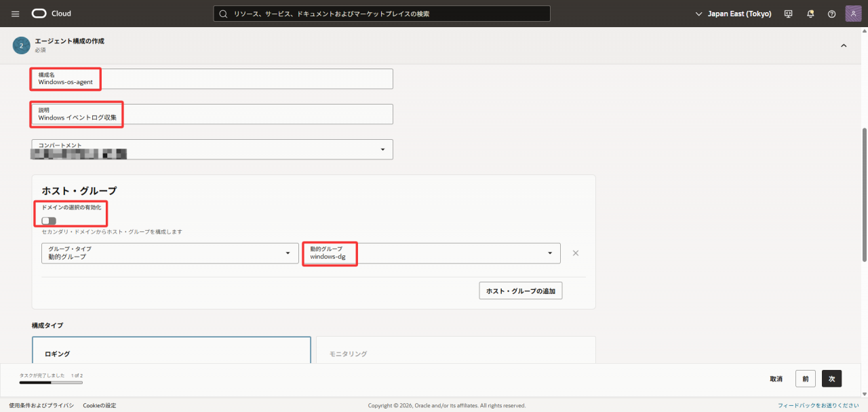Collapse the agent configuration creation section

[x=844, y=45]
